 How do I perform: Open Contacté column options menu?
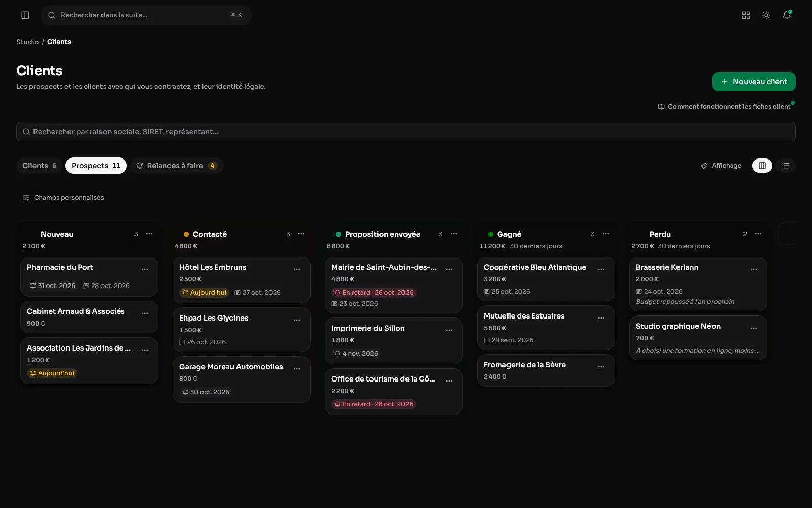coord(301,234)
